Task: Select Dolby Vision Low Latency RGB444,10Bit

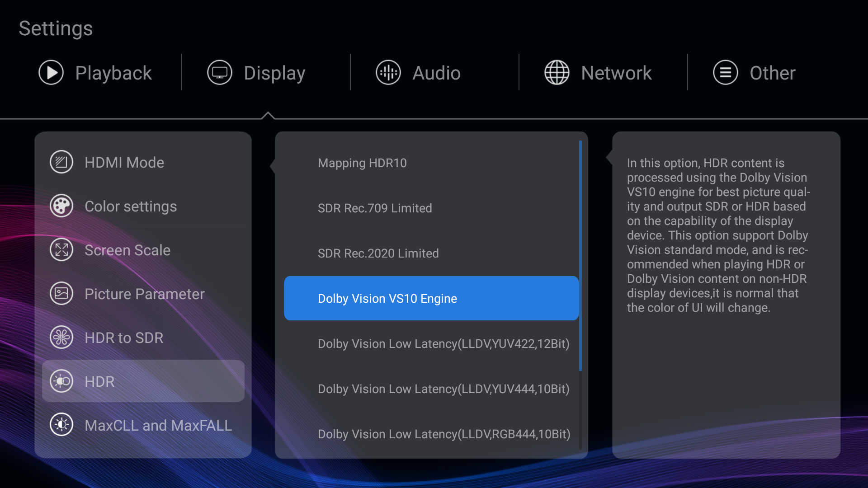Action: (x=431, y=434)
